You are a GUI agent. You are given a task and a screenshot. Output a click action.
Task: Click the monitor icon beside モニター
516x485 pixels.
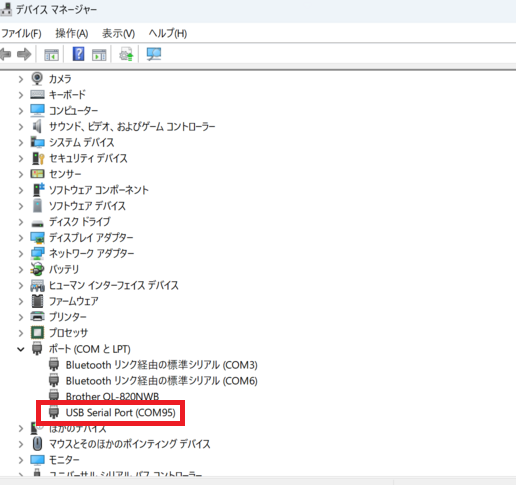tap(37, 460)
